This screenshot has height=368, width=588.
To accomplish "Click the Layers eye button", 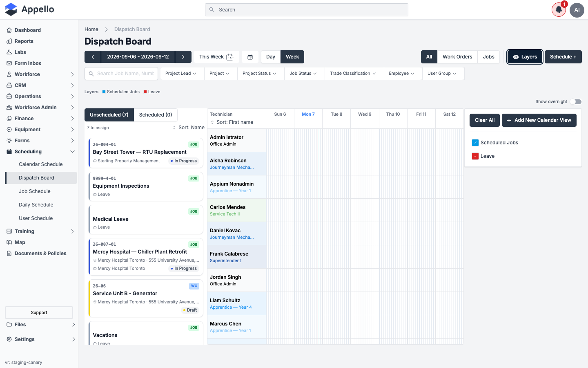I will click(x=525, y=57).
